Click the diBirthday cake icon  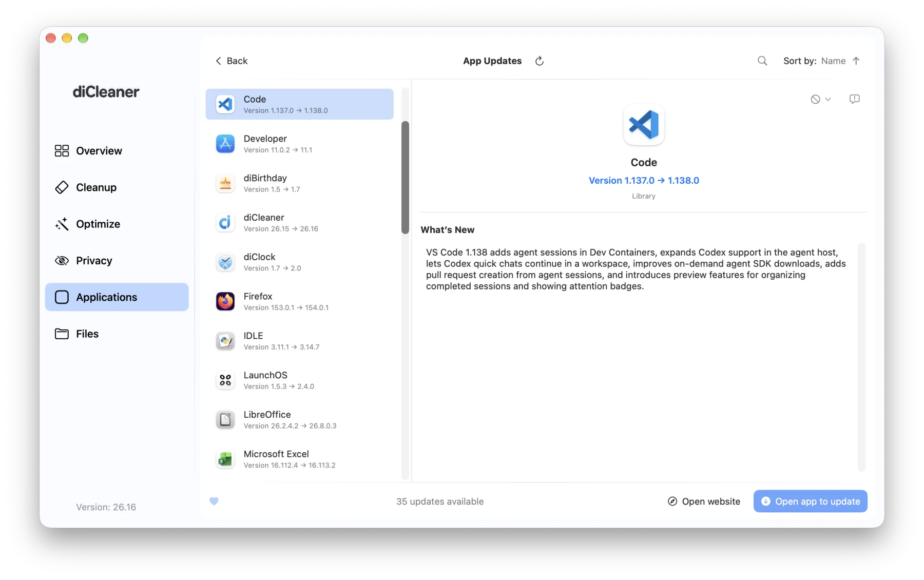225,183
